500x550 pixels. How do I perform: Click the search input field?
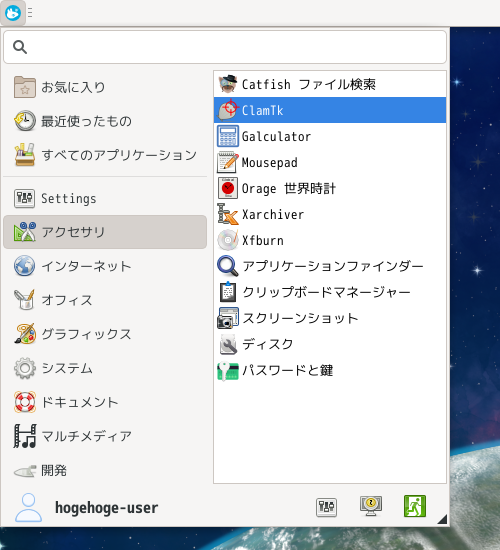(225, 47)
